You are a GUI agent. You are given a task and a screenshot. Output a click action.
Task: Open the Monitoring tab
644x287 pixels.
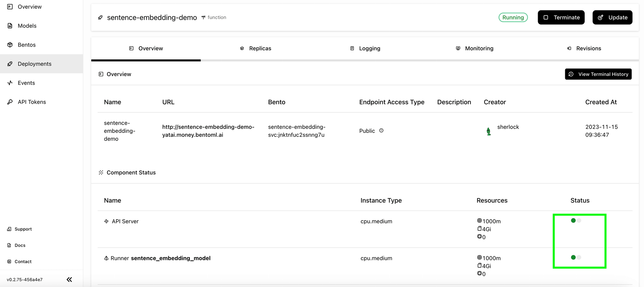[475, 49]
